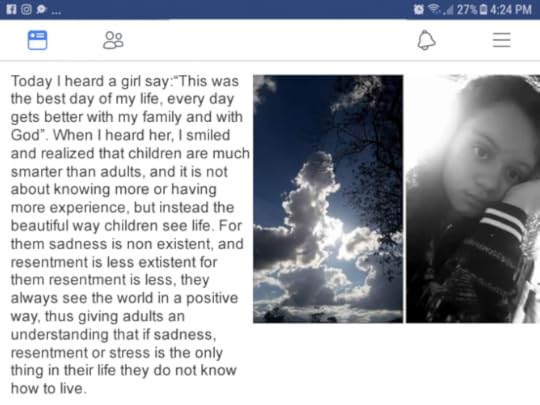Tap the battery icon in status bar
Image resolution: width=540 pixels, height=405 pixels.
pyautogui.click(x=484, y=10)
